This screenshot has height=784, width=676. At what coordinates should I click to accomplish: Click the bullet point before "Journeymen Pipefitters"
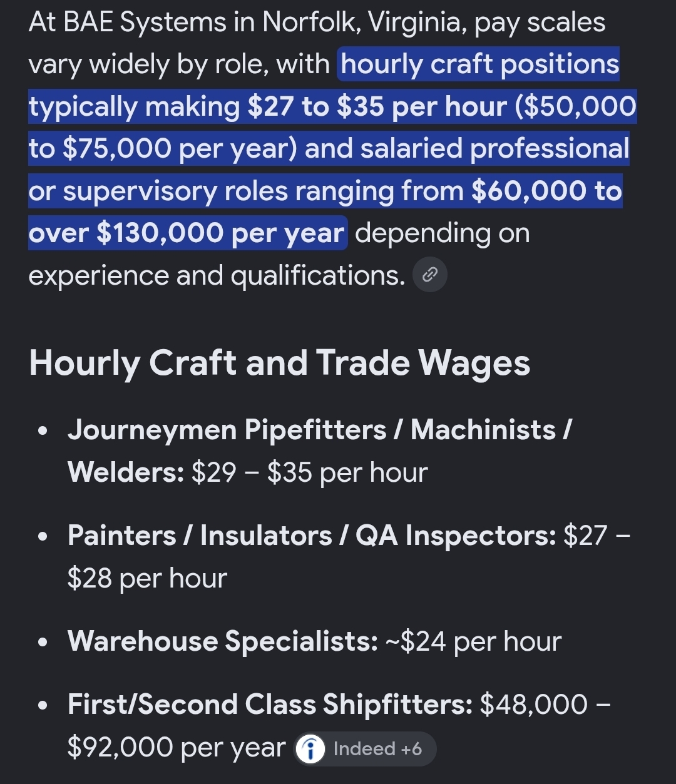click(43, 431)
